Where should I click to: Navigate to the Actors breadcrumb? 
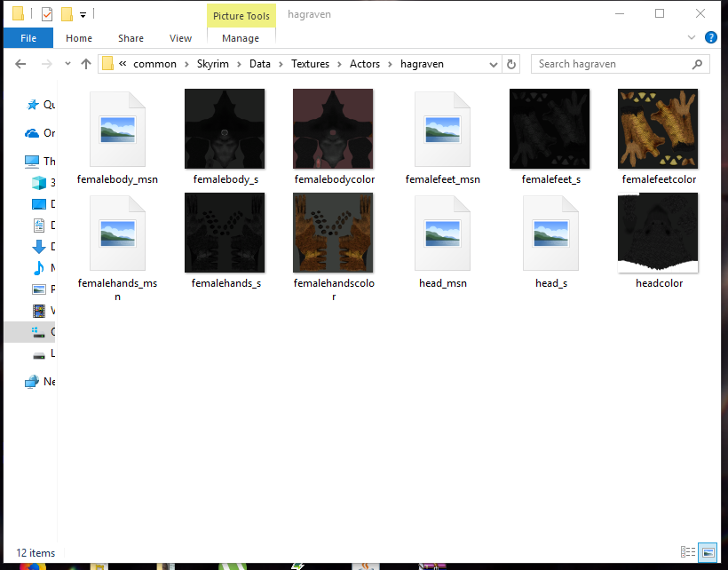[x=365, y=64]
